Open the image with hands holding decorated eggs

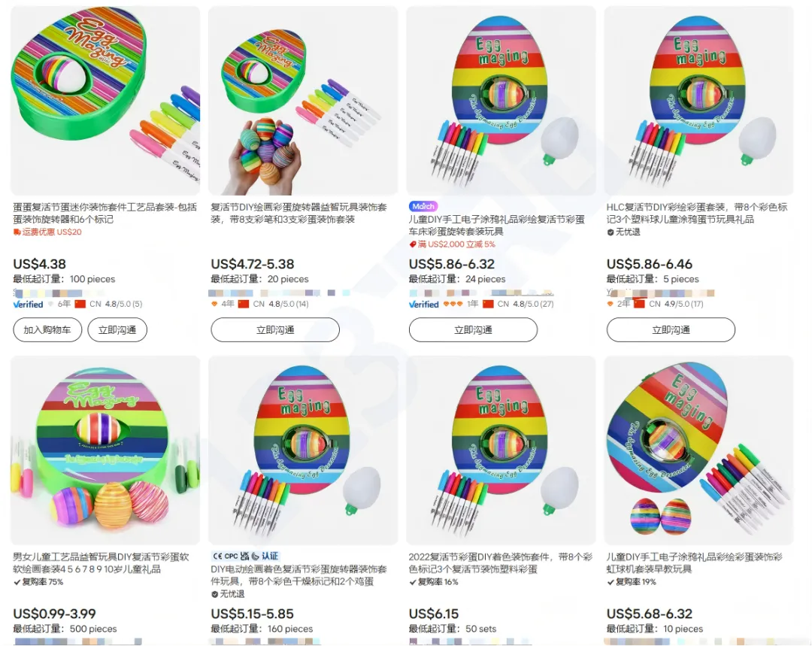[303, 101]
